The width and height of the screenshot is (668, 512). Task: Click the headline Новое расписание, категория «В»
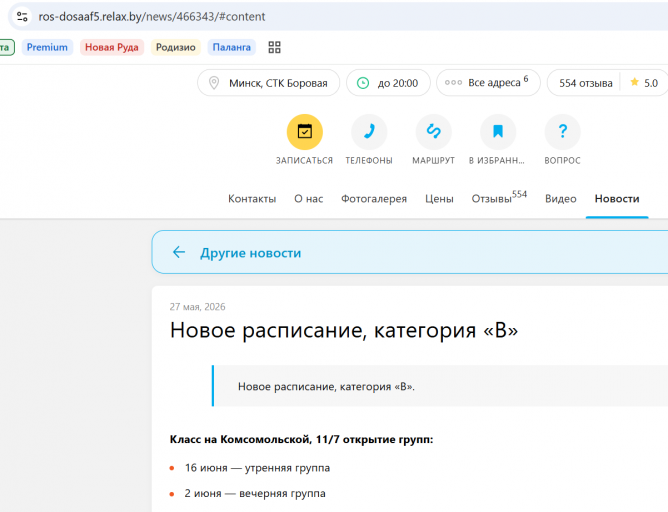[x=344, y=330]
